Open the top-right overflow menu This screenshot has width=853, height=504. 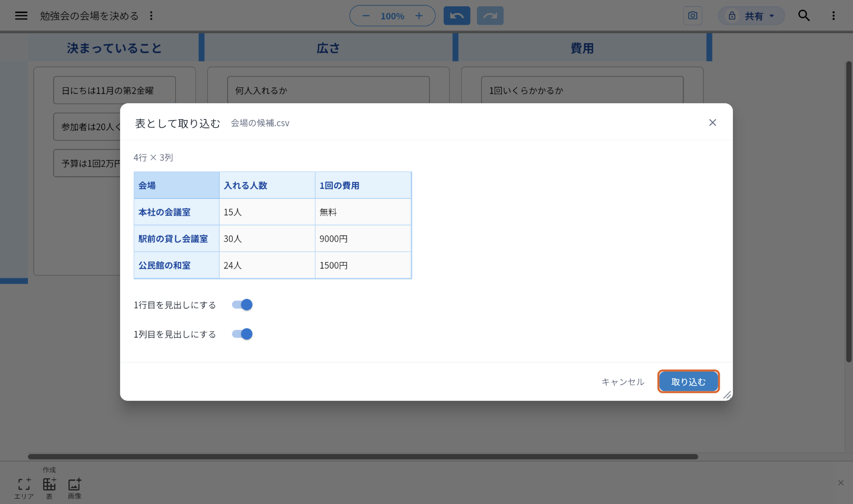tap(834, 16)
